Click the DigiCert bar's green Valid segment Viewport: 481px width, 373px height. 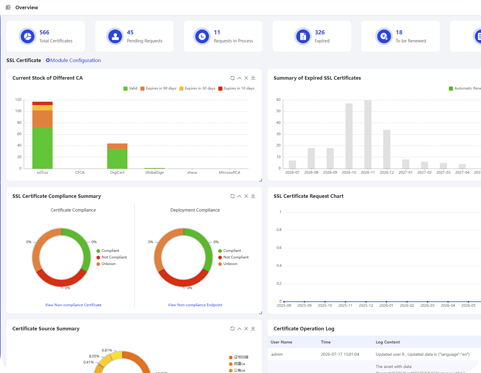[117, 159]
